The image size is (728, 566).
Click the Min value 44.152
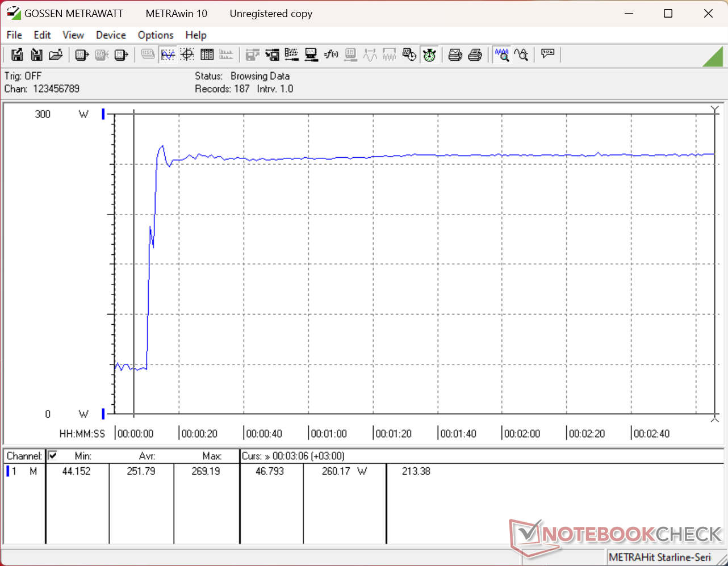click(x=76, y=471)
